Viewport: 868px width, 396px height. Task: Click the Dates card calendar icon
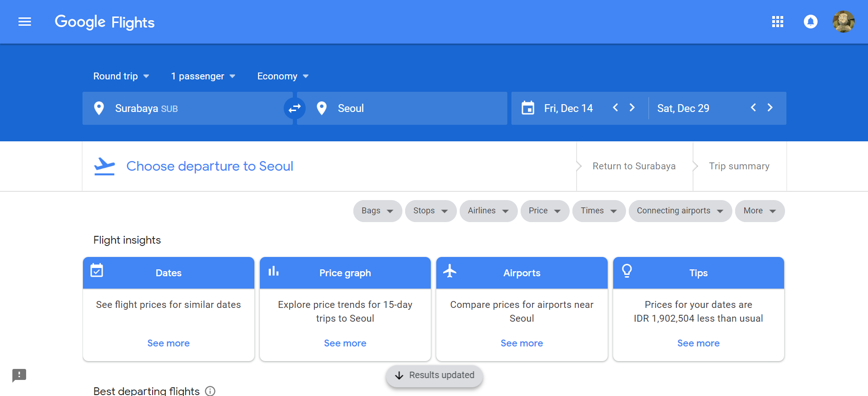coord(97,270)
